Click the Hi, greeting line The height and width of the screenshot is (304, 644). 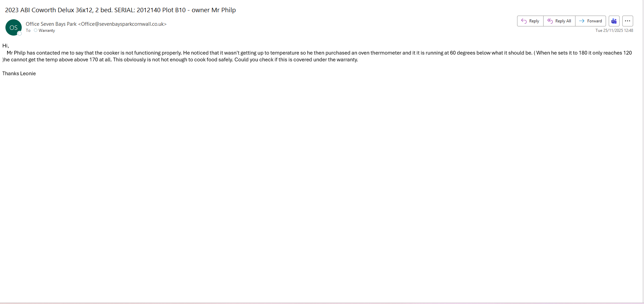pos(6,46)
